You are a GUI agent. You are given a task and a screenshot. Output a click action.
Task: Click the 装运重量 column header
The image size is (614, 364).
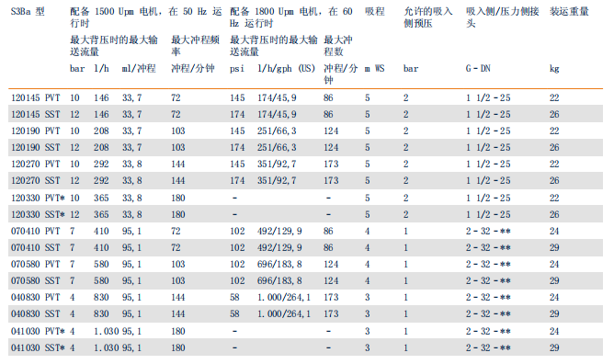569,12
